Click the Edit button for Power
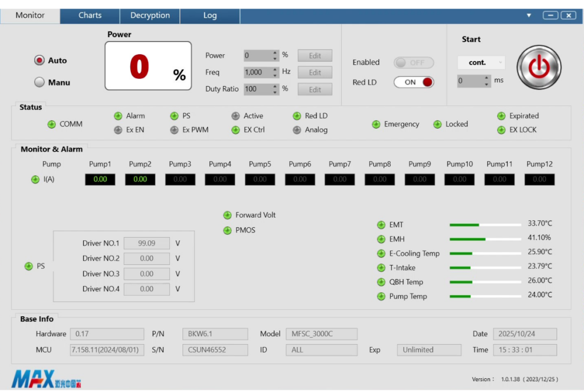 (315, 56)
